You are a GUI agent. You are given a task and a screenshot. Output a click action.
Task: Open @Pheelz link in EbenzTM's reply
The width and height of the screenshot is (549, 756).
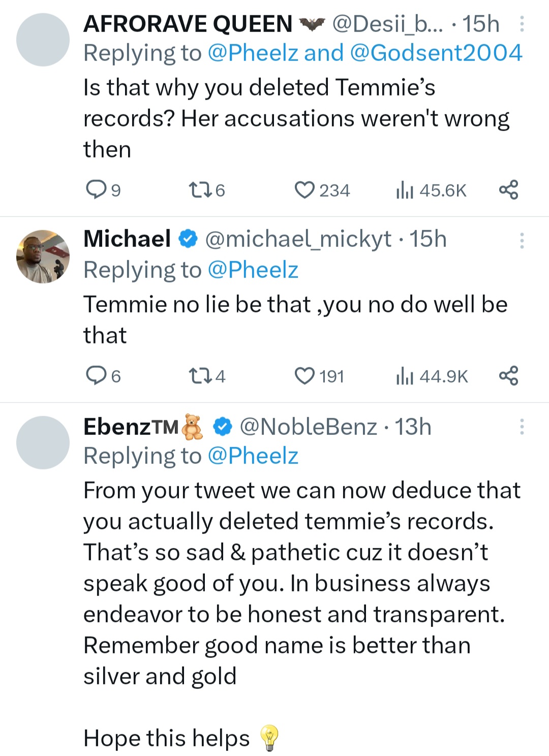[253, 456]
